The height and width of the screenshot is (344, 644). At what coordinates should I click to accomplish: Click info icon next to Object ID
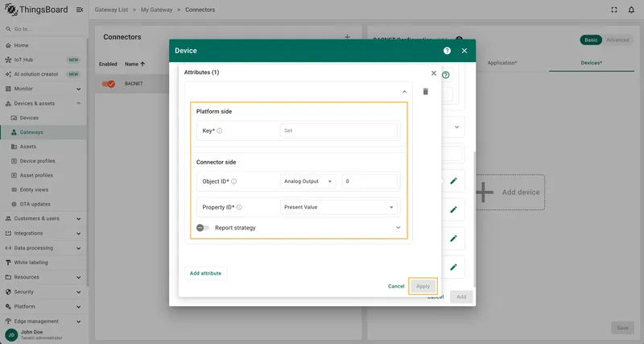(234, 181)
